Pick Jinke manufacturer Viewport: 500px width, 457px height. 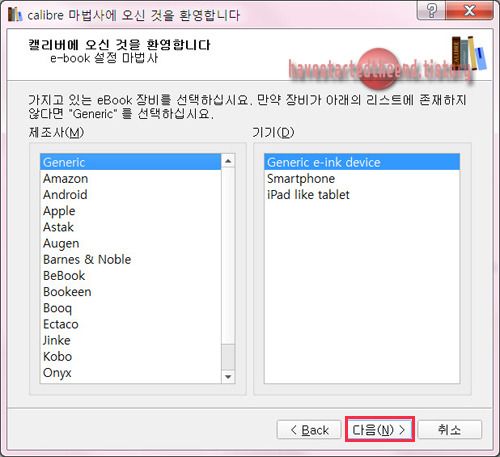click(130, 340)
